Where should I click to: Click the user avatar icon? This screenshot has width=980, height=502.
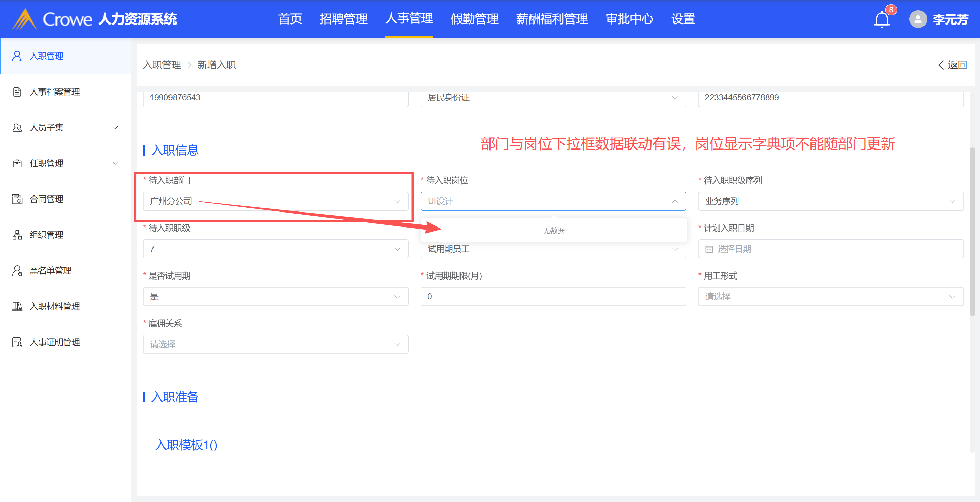coord(918,19)
